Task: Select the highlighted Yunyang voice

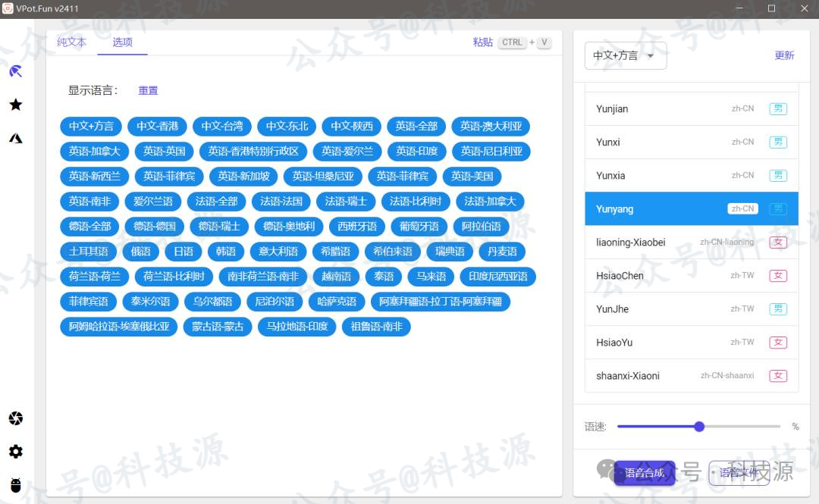Action: coord(692,209)
